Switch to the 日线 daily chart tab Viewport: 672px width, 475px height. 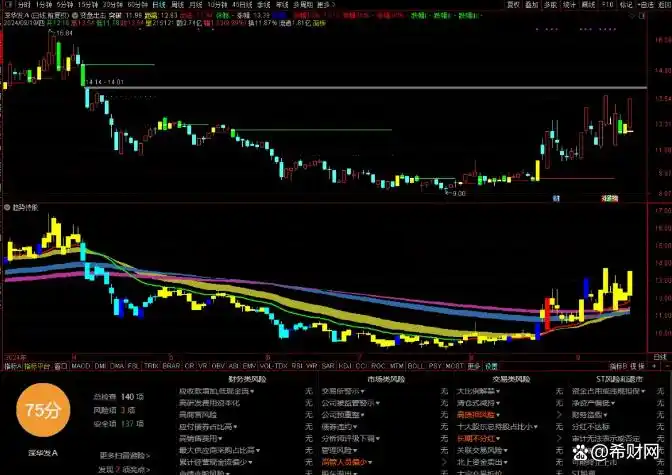coord(157,5)
